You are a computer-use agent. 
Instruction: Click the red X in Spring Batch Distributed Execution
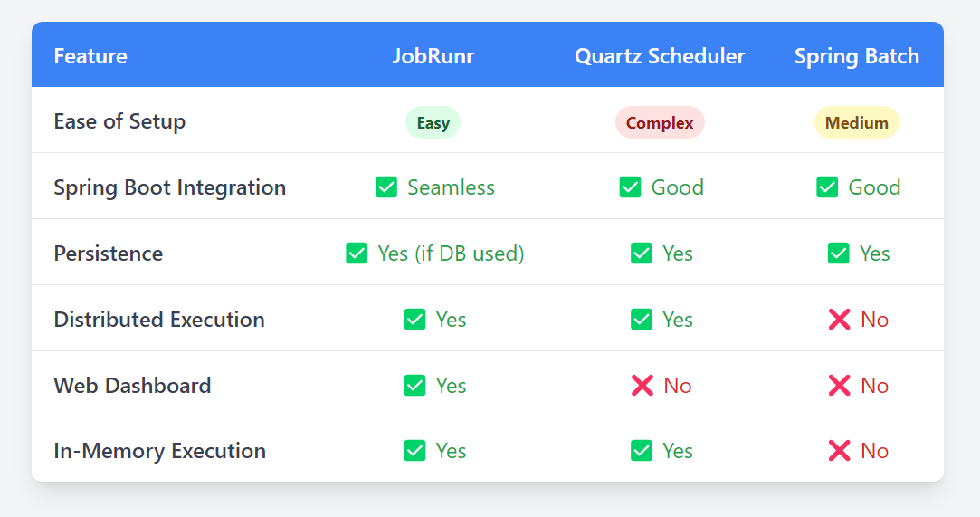pos(839,320)
